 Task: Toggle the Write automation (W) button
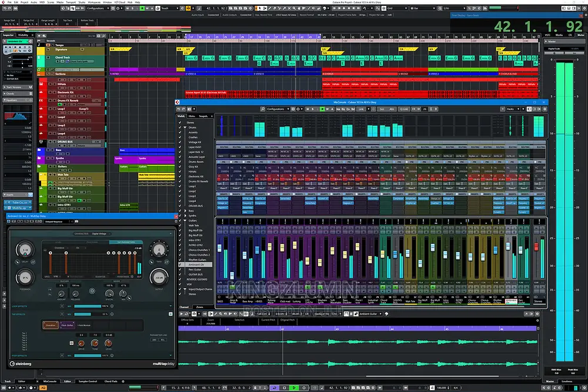click(x=147, y=8)
